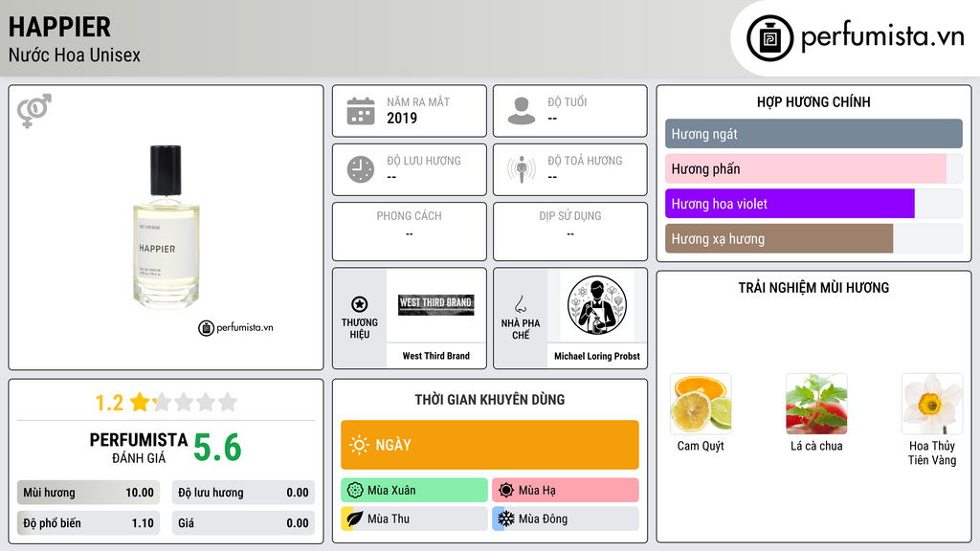Click the Hương hoa violet accord bar
Viewport: 980px width, 551px height.
coord(813,204)
